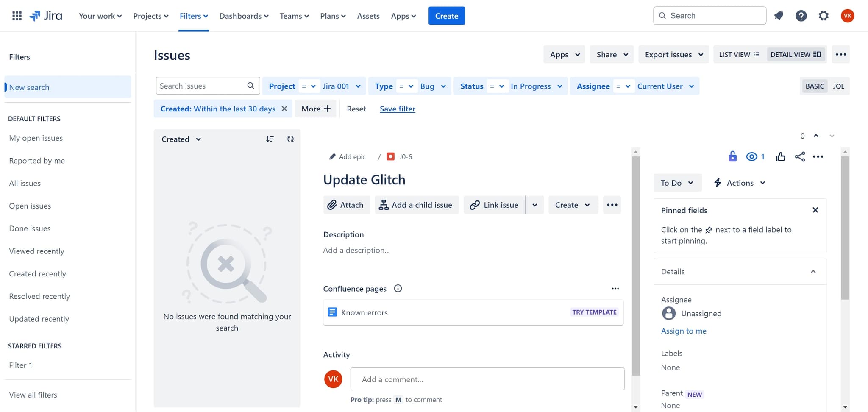Toggle the watch eye icon
The image size is (868, 412).
751,157
